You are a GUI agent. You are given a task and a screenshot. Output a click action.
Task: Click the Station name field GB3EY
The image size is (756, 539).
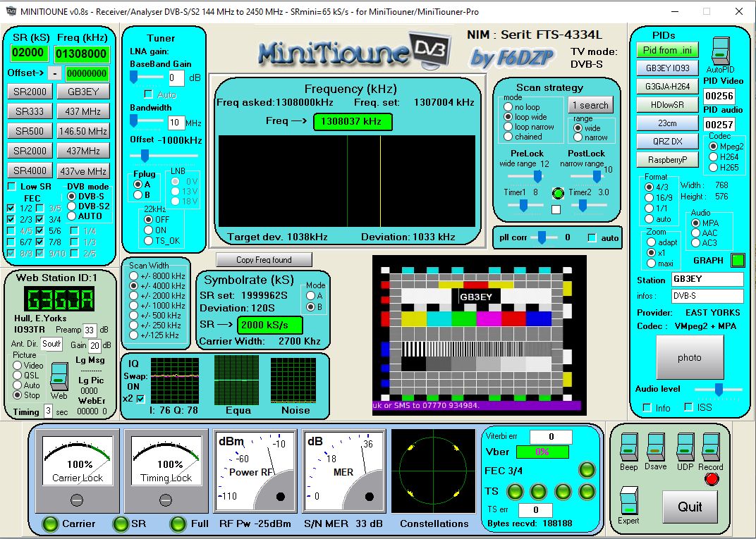(x=707, y=280)
